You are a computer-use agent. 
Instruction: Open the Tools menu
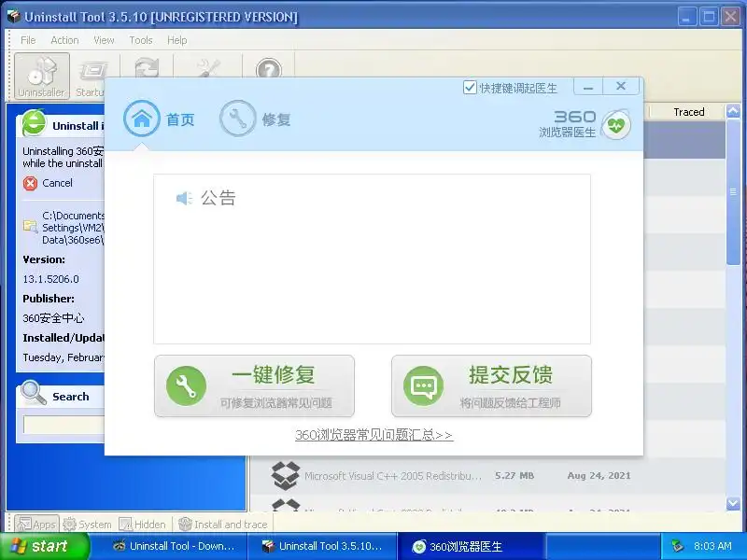[141, 40]
